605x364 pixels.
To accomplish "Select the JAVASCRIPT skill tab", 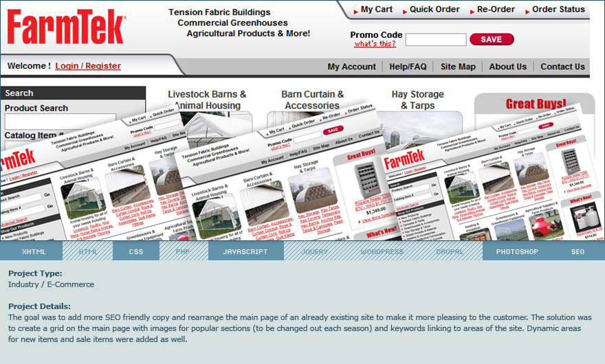I will pos(245,251).
